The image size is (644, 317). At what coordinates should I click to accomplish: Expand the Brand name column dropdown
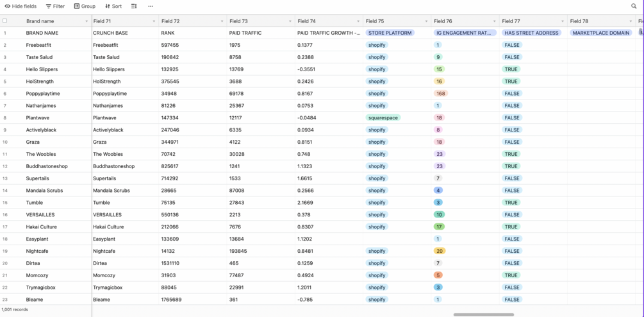(87, 21)
